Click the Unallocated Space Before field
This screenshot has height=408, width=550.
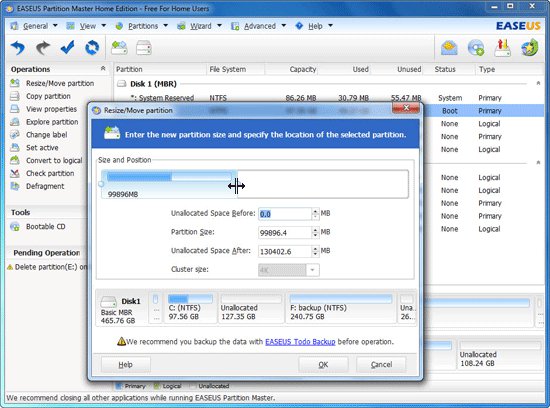point(284,214)
